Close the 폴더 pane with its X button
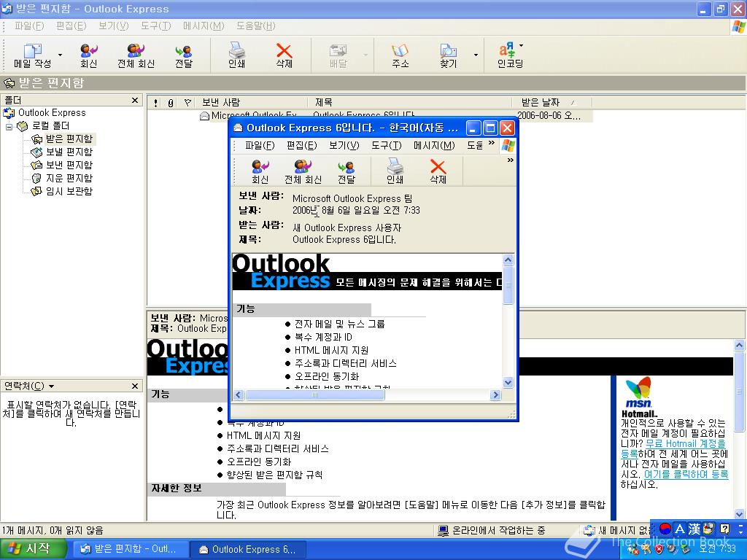Viewport: 747px width, 560px height. click(135, 100)
